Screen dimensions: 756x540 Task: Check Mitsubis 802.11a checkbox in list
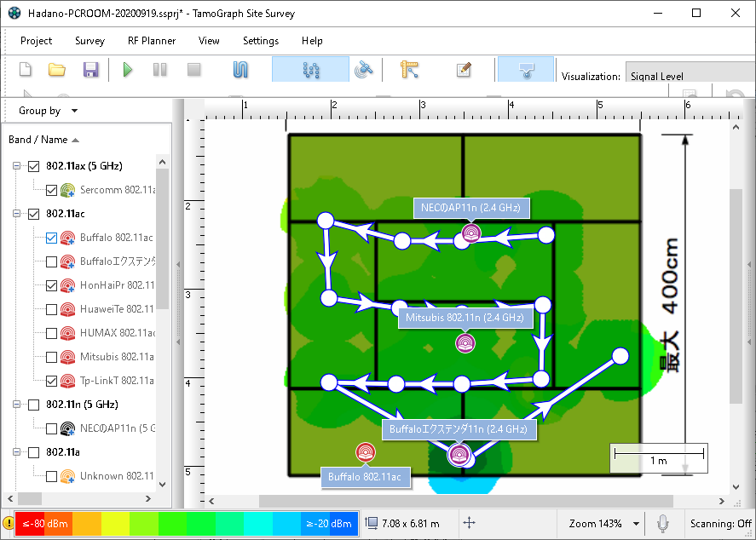[52, 357]
